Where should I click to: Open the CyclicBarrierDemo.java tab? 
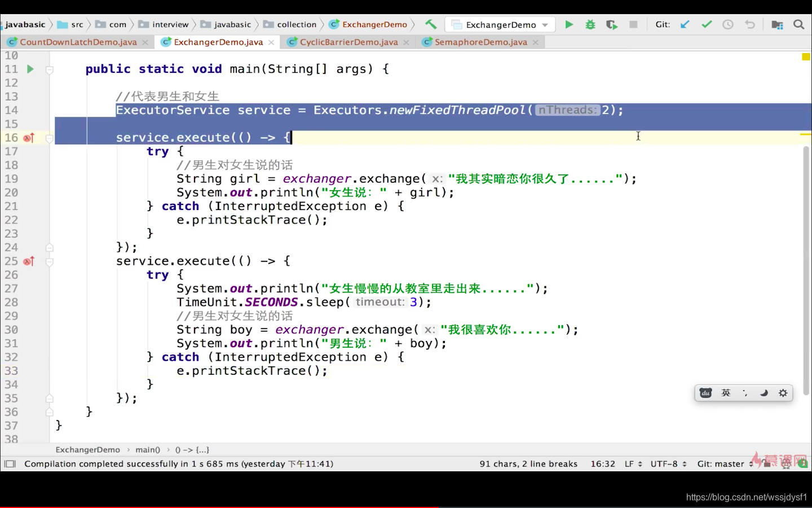point(348,42)
